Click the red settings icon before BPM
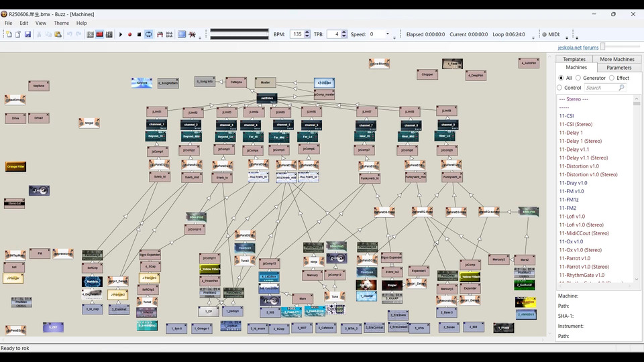This screenshot has width=644, height=362. point(192,34)
